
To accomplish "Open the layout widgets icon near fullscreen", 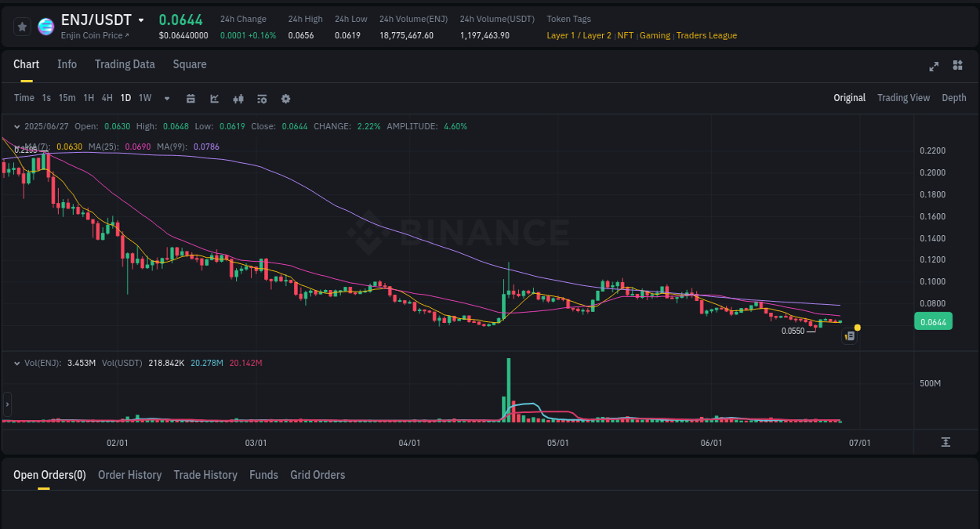I will click(957, 67).
